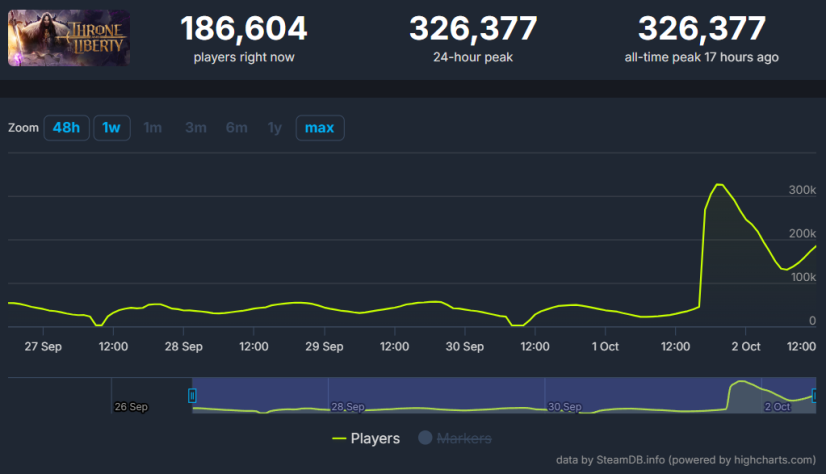Click the all-time peak 17 hours ago text
Viewport: 826px width, 474px height.
coord(701,57)
